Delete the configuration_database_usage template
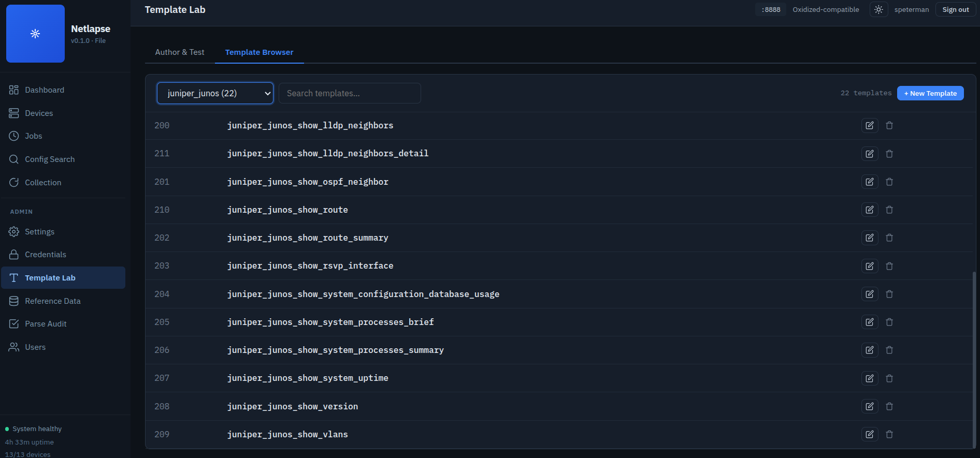Image resolution: width=980 pixels, height=458 pixels. (x=889, y=294)
